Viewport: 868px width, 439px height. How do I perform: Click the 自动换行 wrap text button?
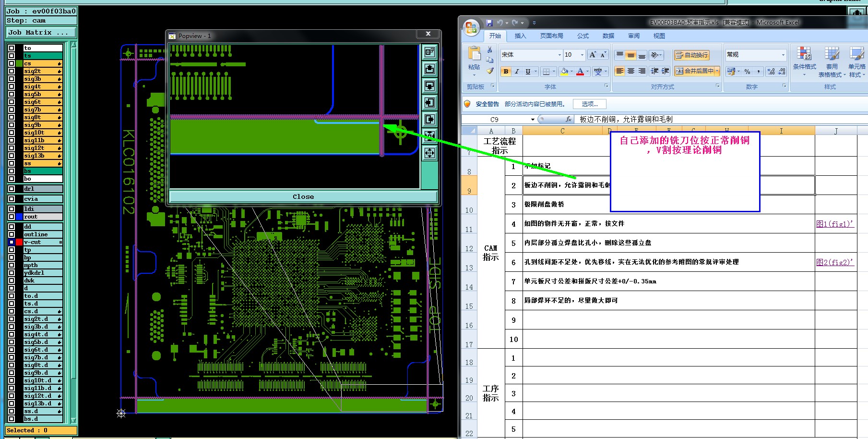click(x=692, y=55)
